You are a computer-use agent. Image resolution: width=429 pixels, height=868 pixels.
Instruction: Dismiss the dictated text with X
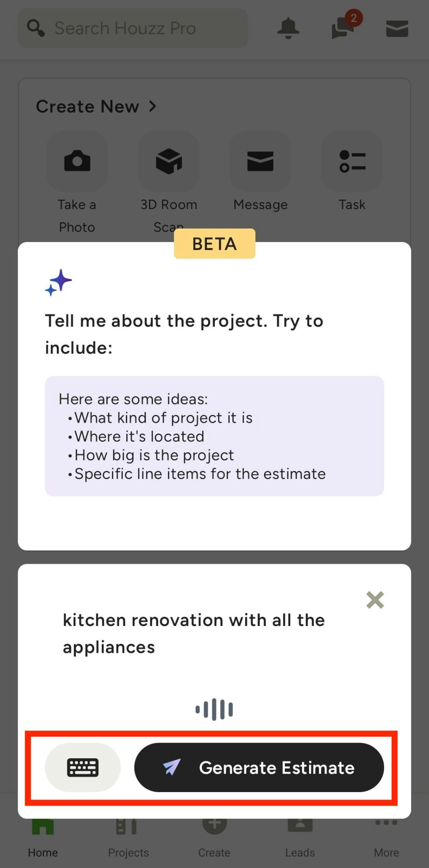[375, 600]
